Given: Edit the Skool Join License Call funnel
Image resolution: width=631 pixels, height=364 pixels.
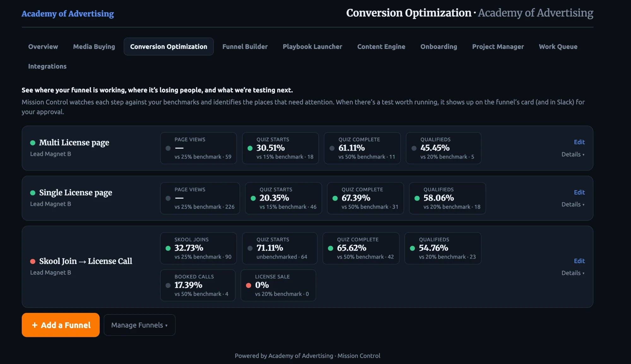Looking at the screenshot, I should click(x=579, y=261).
